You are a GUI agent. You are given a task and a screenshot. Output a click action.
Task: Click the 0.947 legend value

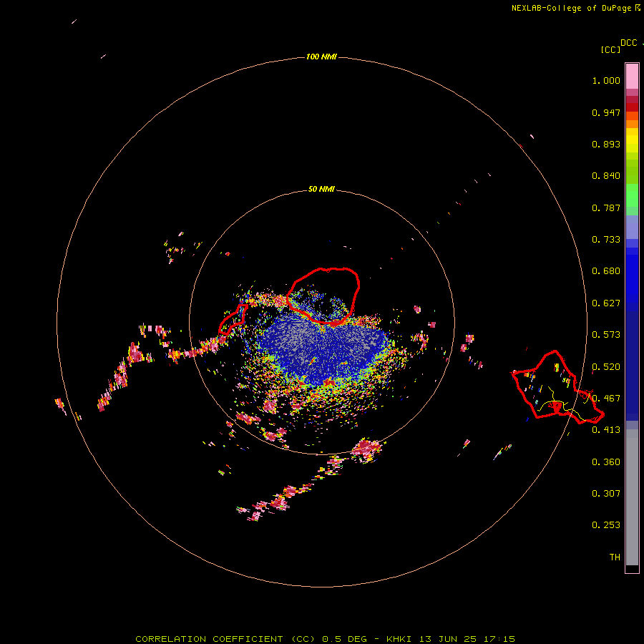click(x=606, y=112)
